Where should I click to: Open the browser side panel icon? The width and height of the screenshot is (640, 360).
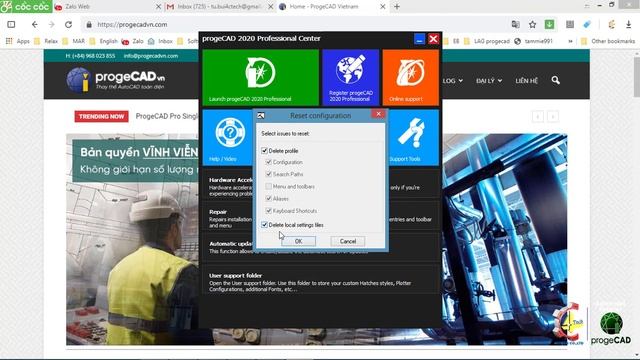pos(11,24)
